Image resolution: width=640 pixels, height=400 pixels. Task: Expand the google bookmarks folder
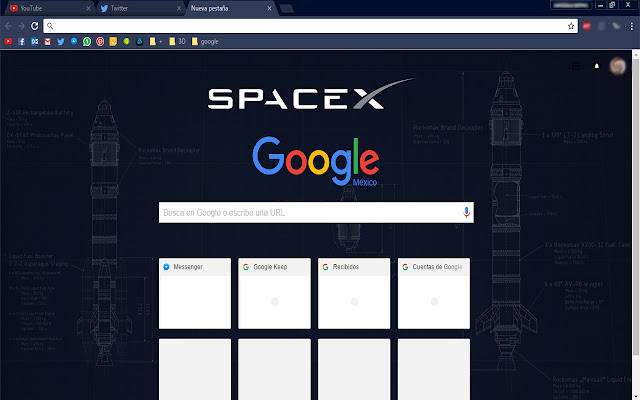tap(205, 41)
